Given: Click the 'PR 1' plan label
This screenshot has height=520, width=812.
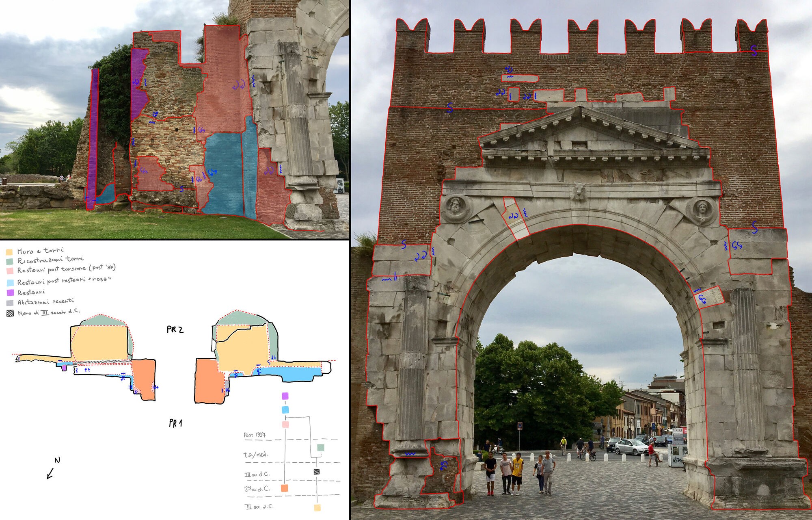Looking at the screenshot, I should (x=175, y=423).
